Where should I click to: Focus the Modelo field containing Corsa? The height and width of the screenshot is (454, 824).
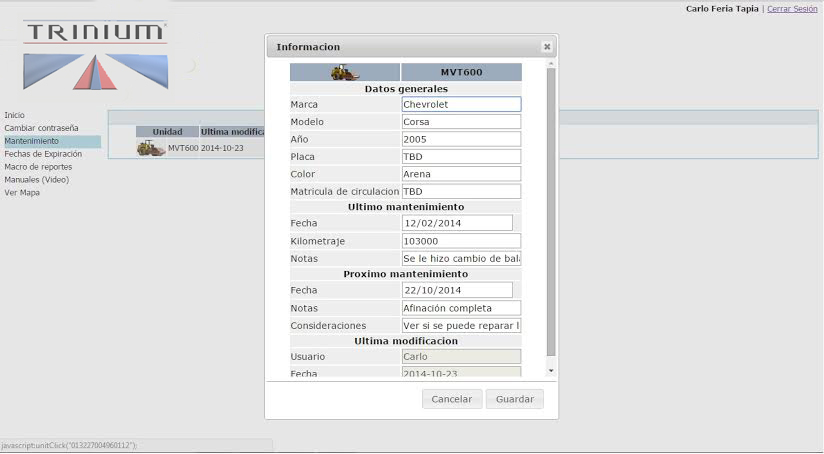(460, 122)
